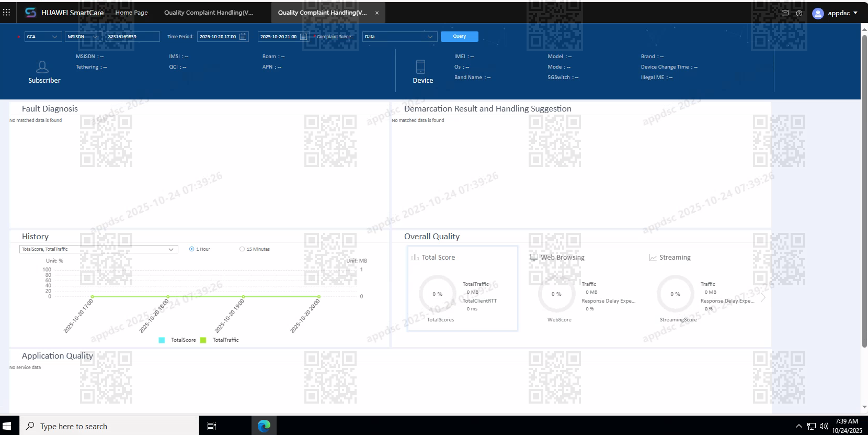
Task: Open the TotalScore, TotalTraffic metric dropdown
Action: (99, 249)
